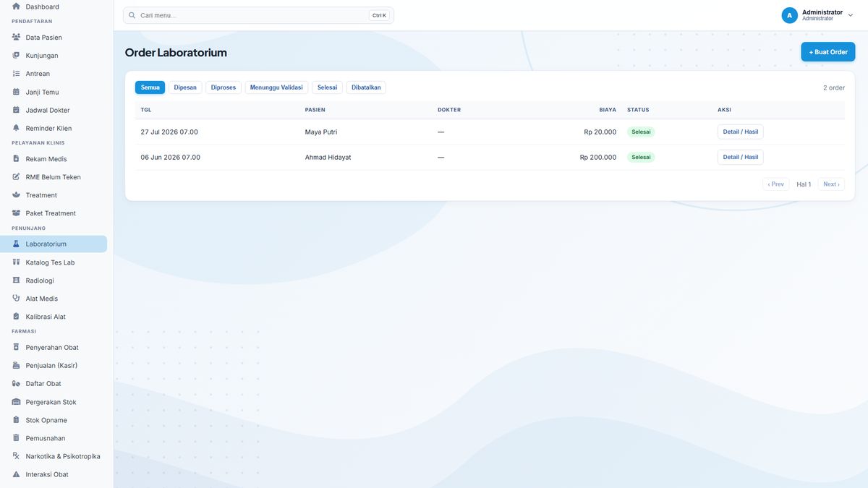
Task: Click the Laboratorium flask icon
Action: tap(16, 244)
